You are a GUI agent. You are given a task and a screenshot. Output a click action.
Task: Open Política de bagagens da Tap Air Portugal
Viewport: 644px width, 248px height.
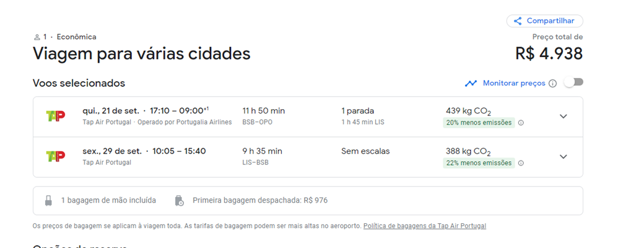[x=425, y=226]
